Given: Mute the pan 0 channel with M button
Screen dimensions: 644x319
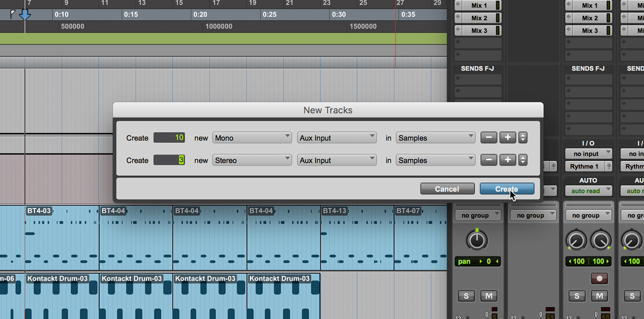Looking at the screenshot, I should (488, 296).
